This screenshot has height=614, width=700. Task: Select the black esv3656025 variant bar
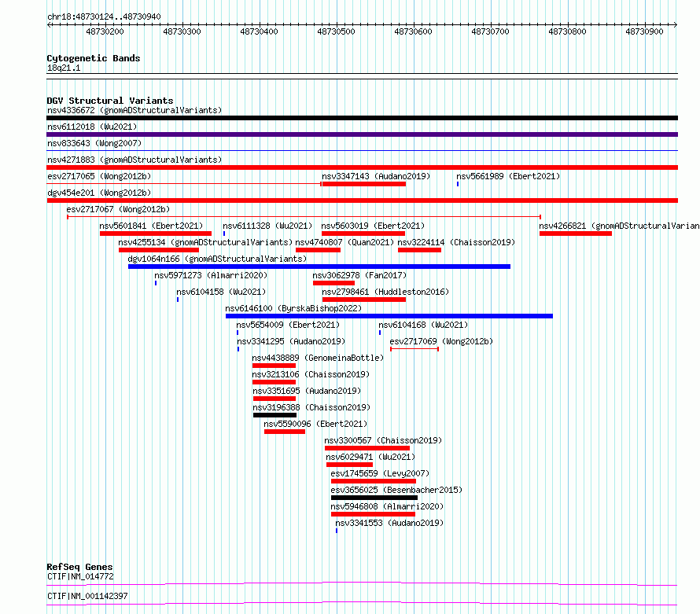click(374, 498)
